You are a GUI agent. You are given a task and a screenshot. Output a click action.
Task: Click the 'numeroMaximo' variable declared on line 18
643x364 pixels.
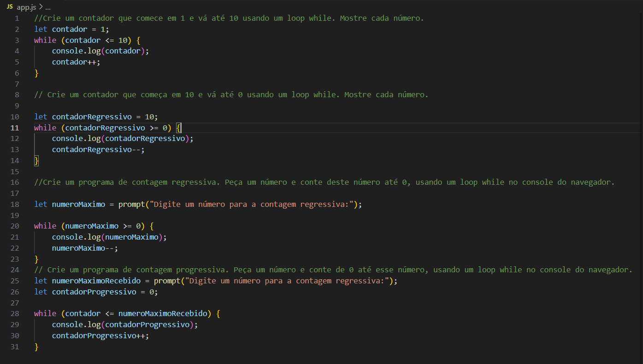78,204
